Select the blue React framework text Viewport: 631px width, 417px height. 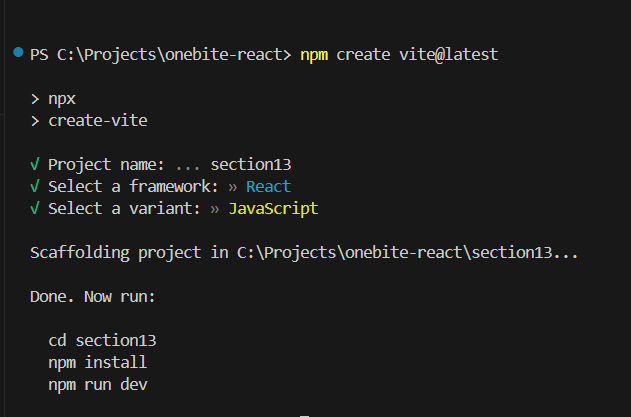268,186
